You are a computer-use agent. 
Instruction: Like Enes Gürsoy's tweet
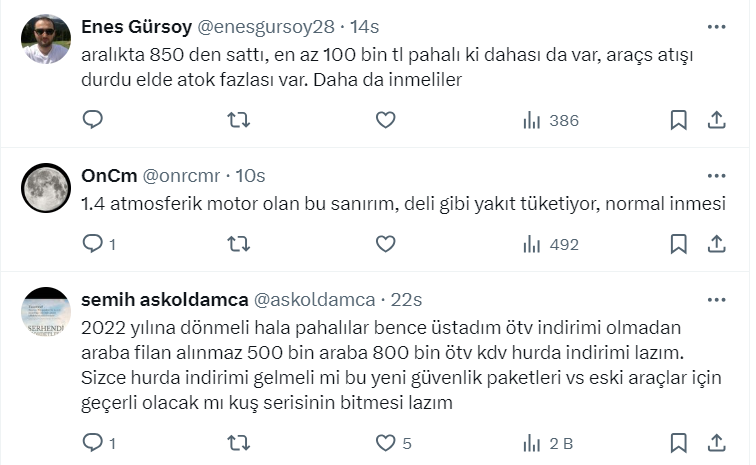(x=385, y=120)
